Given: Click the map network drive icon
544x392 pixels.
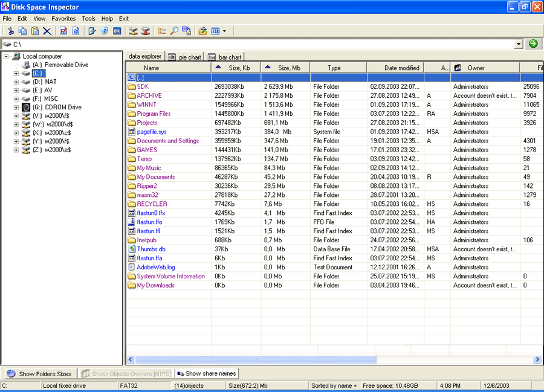Looking at the screenshot, I should tap(133, 31).
